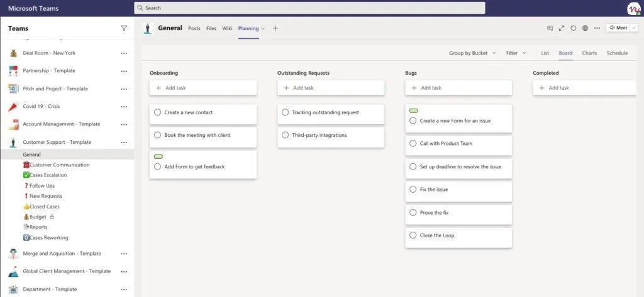
Task: Switch to the List view
Action: [x=545, y=53]
